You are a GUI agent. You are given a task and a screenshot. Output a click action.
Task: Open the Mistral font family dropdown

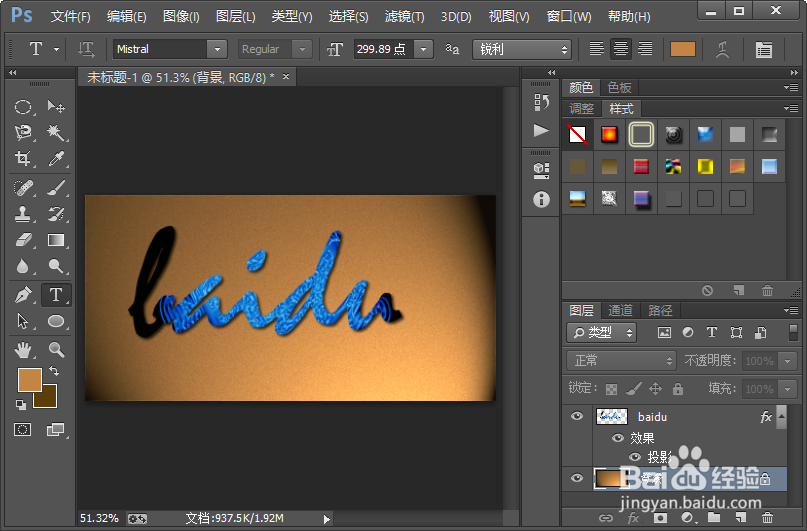coord(217,49)
